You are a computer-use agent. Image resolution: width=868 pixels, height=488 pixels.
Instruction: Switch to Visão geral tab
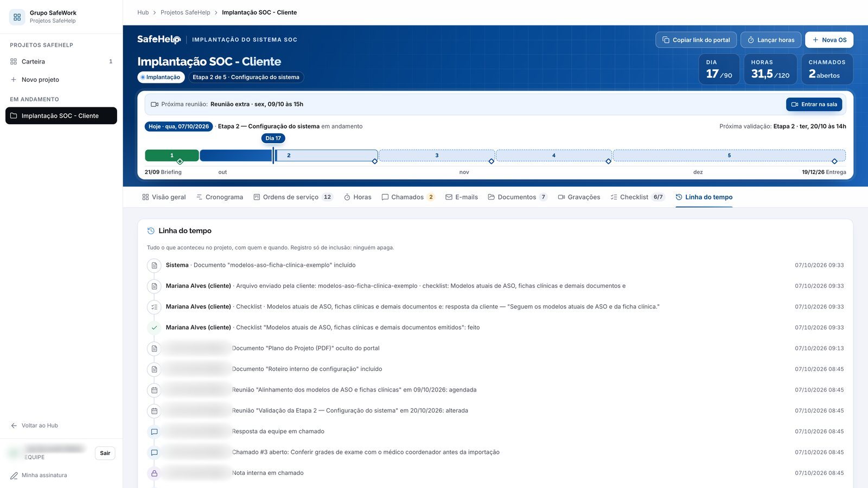click(x=164, y=197)
